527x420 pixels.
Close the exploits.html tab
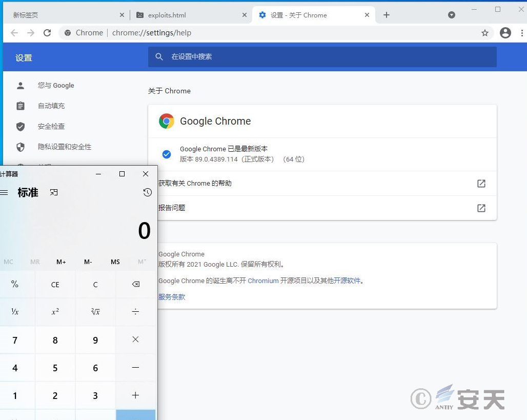pyautogui.click(x=245, y=15)
